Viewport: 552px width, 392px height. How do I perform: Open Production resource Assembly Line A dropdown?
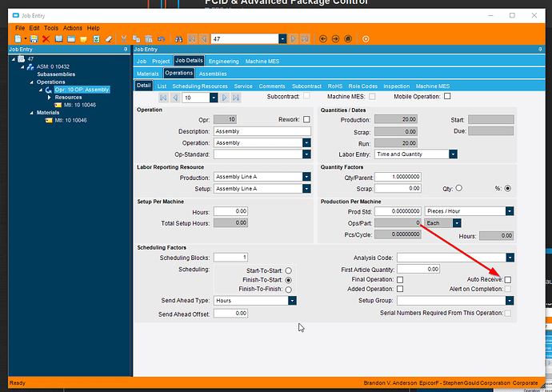click(x=306, y=177)
